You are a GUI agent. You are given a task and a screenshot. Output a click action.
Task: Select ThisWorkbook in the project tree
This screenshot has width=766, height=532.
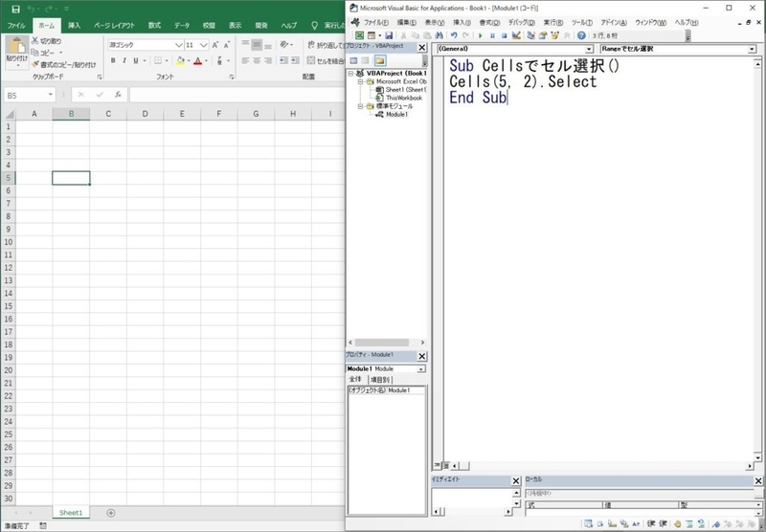(x=404, y=98)
